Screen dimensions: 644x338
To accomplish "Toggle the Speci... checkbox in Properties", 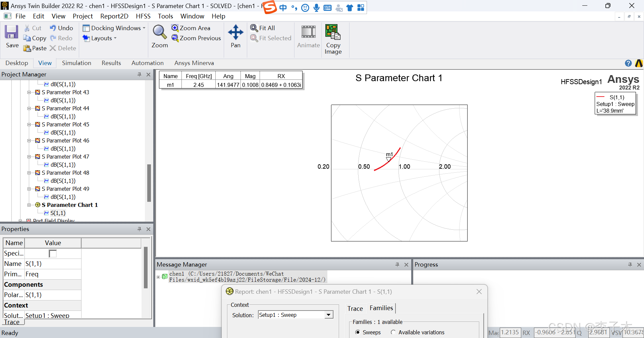I will click(53, 253).
